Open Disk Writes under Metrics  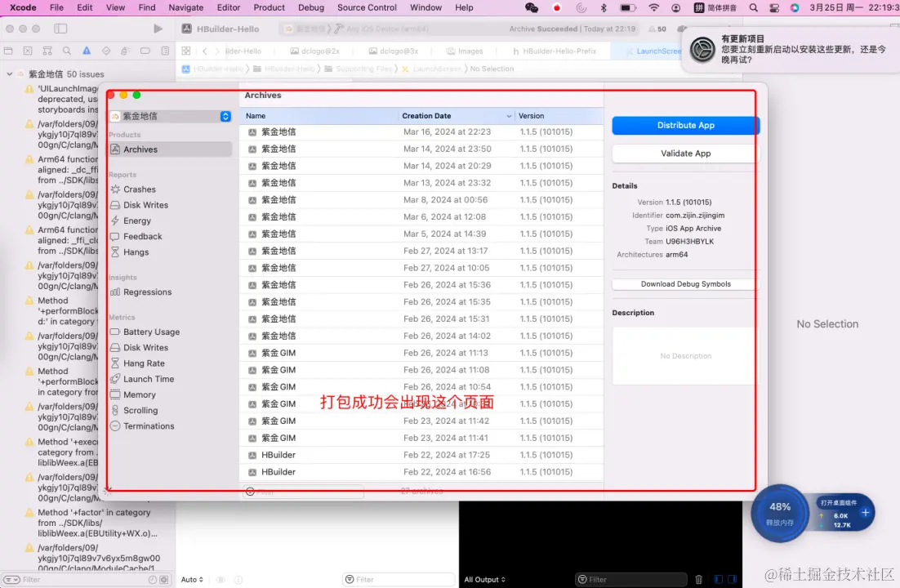tap(145, 347)
